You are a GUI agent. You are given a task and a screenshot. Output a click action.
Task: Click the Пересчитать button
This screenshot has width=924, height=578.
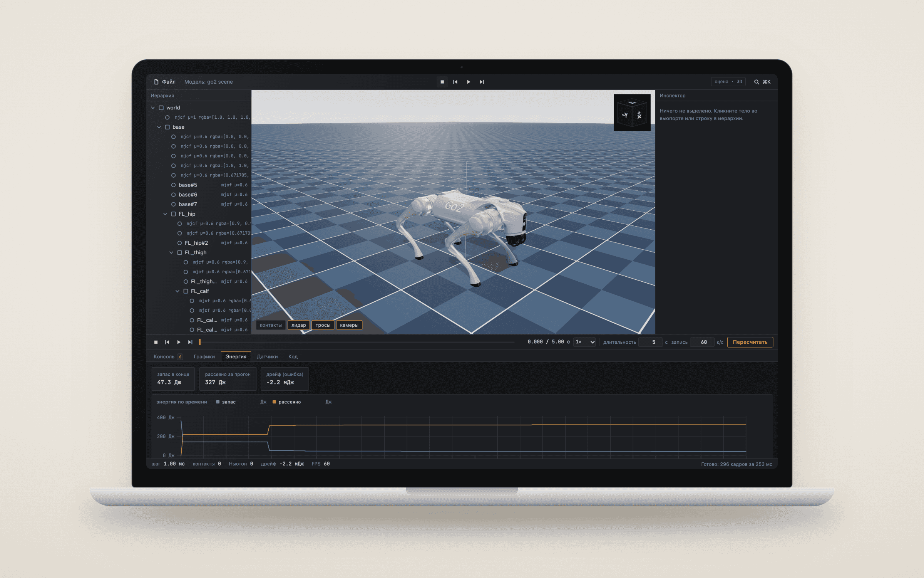750,342
